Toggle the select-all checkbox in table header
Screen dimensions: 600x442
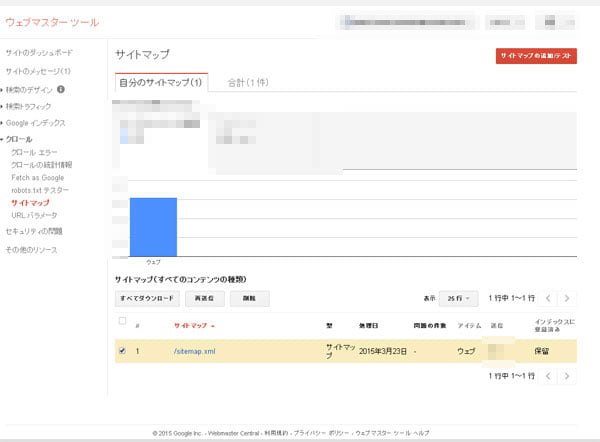[x=123, y=321]
